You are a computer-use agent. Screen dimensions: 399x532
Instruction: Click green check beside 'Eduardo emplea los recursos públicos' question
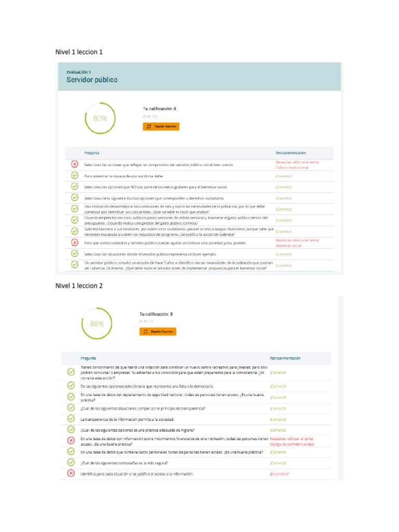click(x=75, y=220)
